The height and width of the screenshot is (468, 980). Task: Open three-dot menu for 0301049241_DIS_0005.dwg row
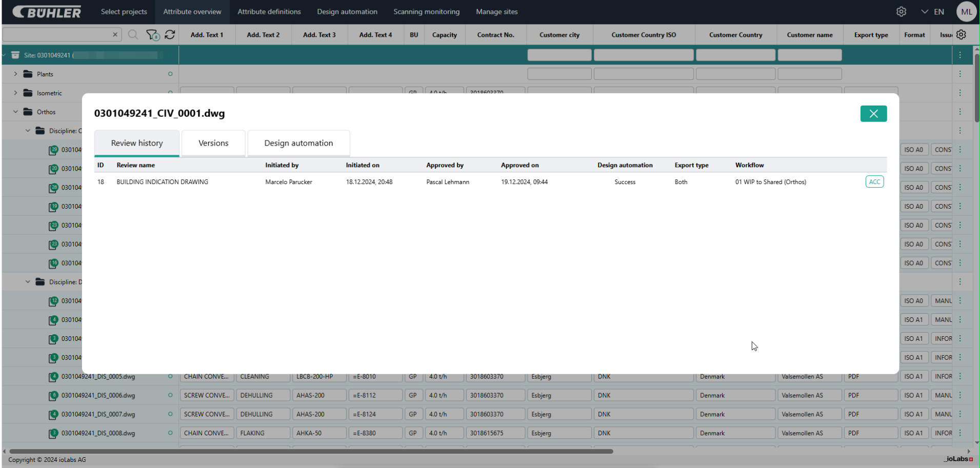[960, 376]
